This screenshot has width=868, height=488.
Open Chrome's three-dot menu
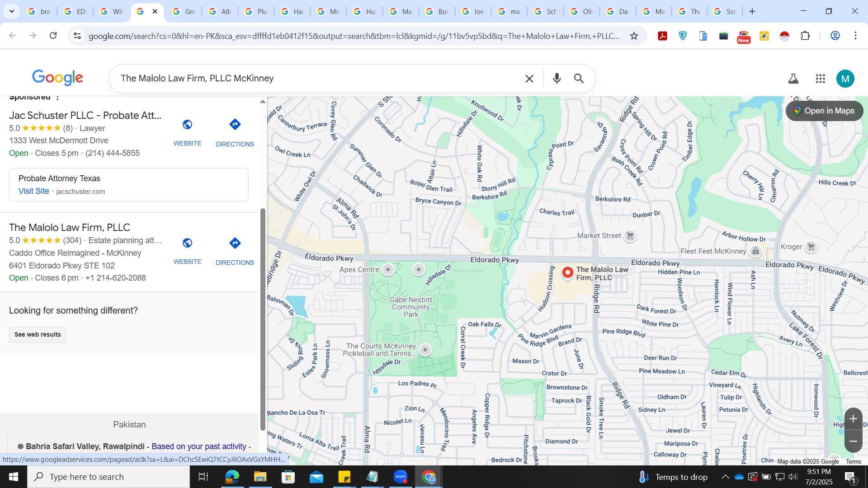(855, 36)
